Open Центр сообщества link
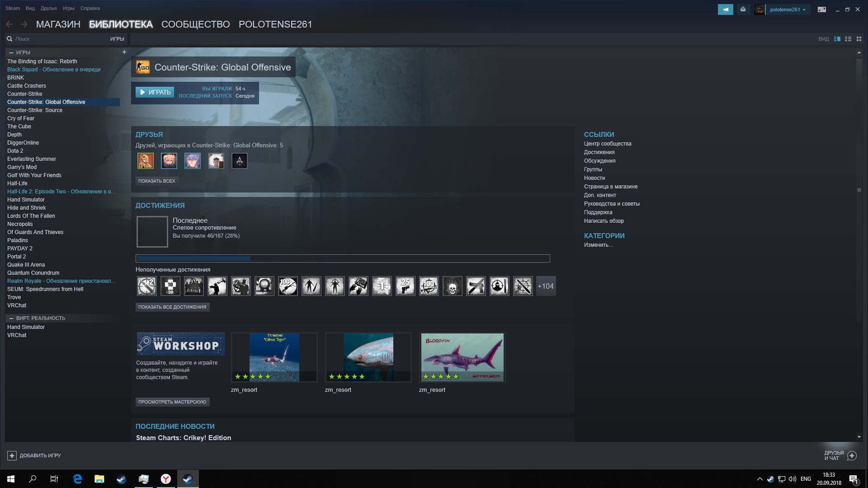868x488 pixels. [x=608, y=144]
